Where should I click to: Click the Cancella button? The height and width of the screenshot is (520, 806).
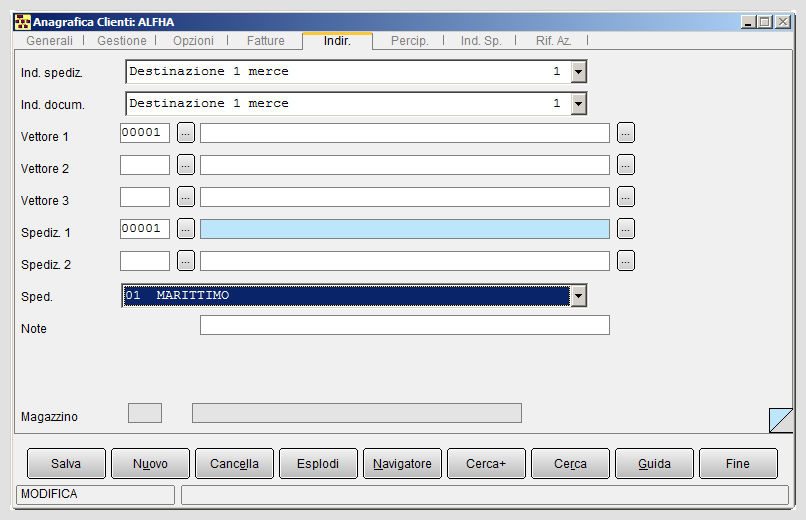pos(234,463)
